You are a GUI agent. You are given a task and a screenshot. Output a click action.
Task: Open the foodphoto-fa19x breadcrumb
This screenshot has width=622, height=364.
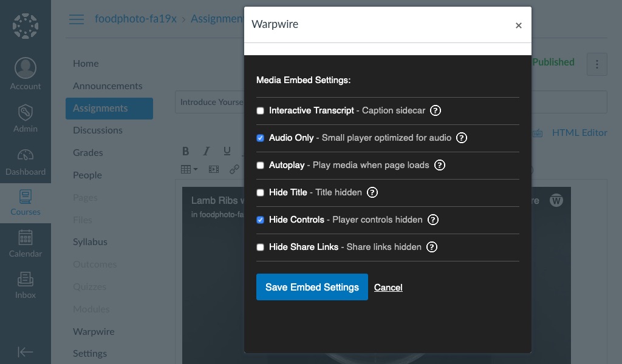(x=135, y=19)
